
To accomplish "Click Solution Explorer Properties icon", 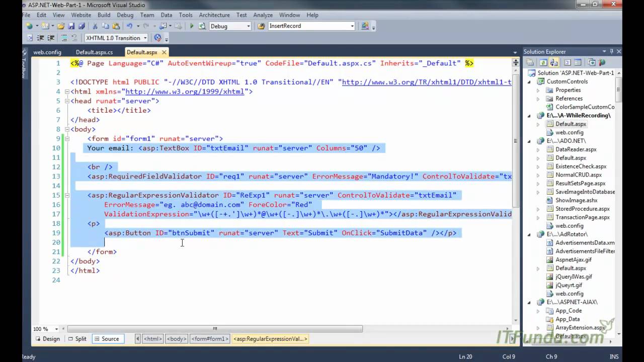I will pos(530,62).
